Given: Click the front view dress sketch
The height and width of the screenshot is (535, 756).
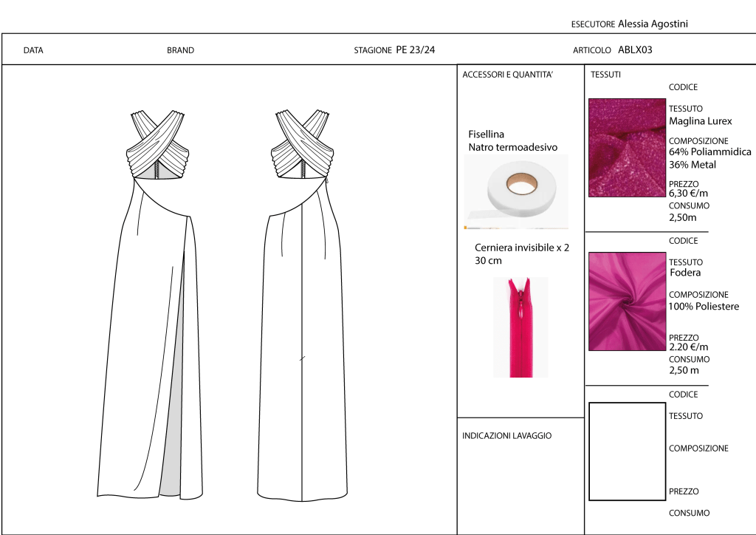Looking at the screenshot, I should (x=151, y=310).
